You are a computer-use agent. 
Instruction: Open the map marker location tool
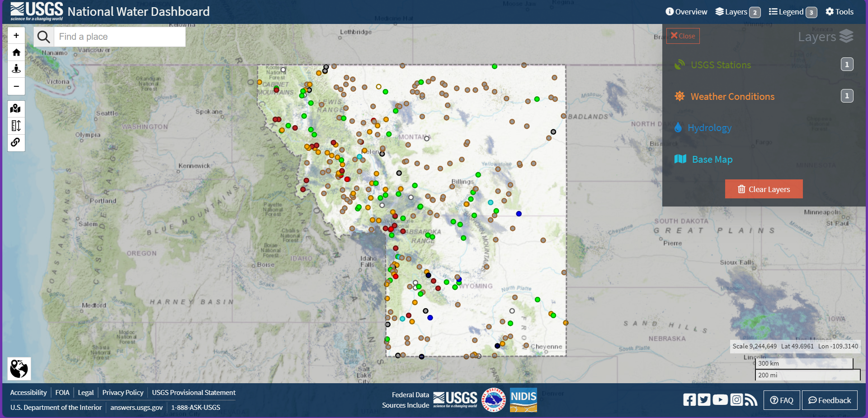coord(16,108)
